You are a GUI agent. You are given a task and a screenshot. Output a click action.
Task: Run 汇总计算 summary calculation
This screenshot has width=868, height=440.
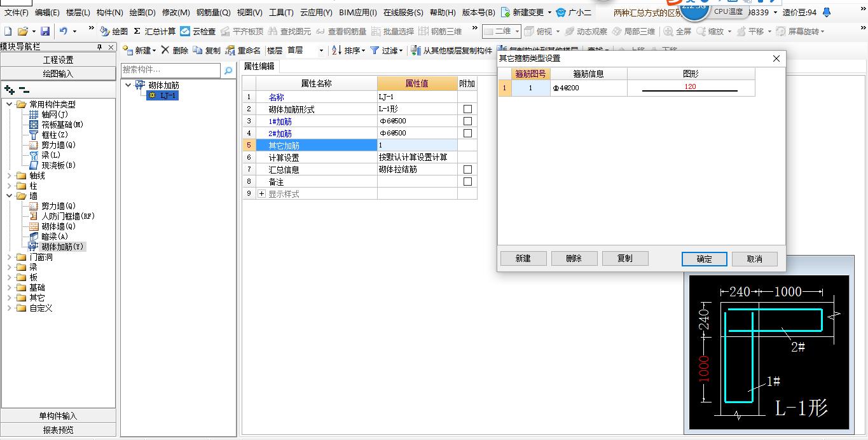(155, 31)
